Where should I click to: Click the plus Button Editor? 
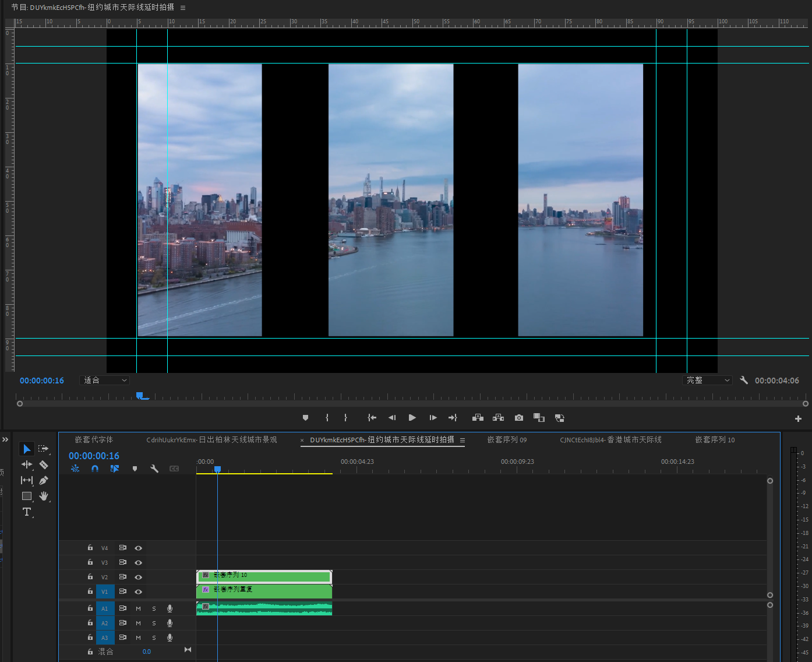[x=798, y=418]
